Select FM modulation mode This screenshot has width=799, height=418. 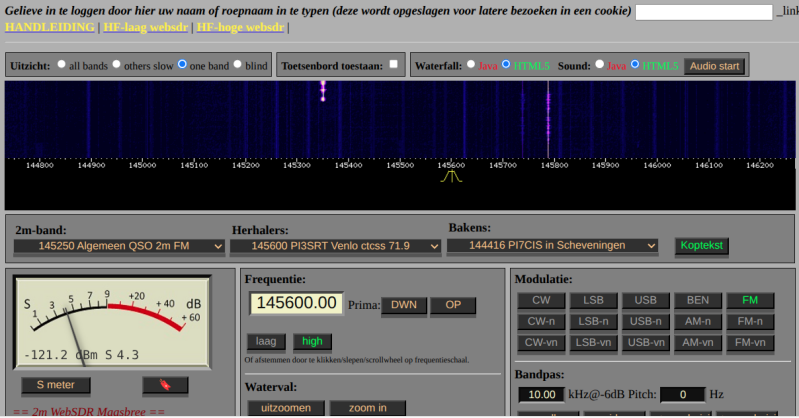[x=750, y=301]
